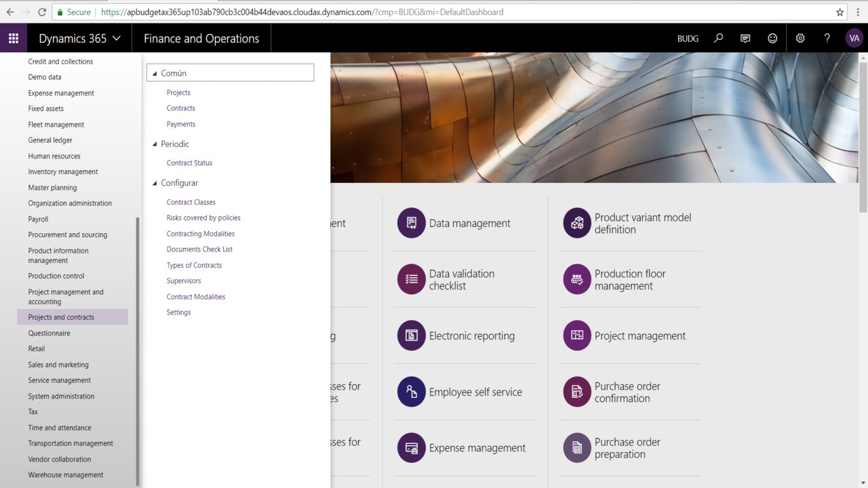
Task: Click the browser address bar URL
Action: click(302, 12)
